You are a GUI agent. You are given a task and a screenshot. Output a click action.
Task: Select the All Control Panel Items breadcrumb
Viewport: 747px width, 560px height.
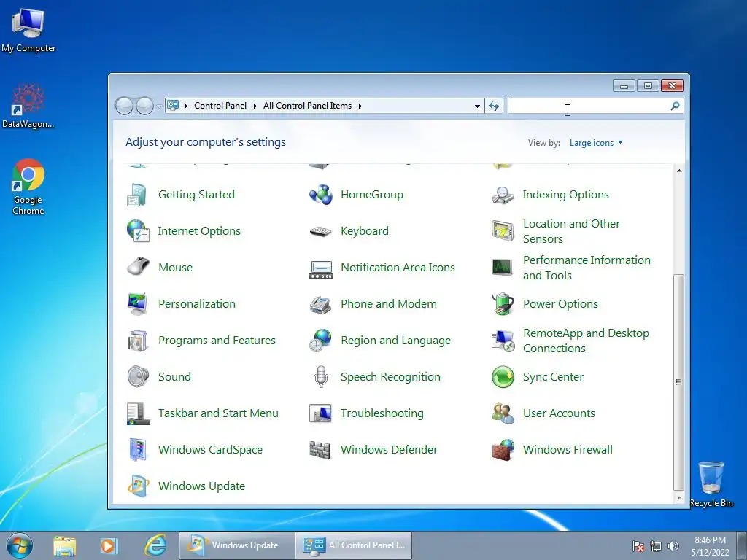tap(307, 106)
